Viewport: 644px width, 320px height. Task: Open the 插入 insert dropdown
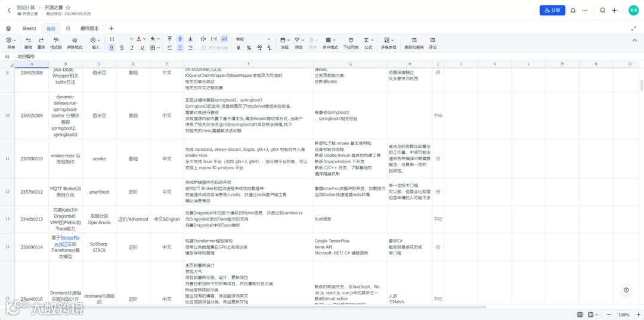tap(95, 43)
